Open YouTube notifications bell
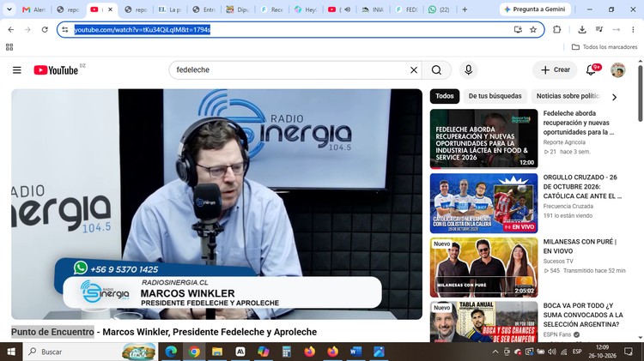The height and width of the screenshot is (361, 644). pos(591,70)
